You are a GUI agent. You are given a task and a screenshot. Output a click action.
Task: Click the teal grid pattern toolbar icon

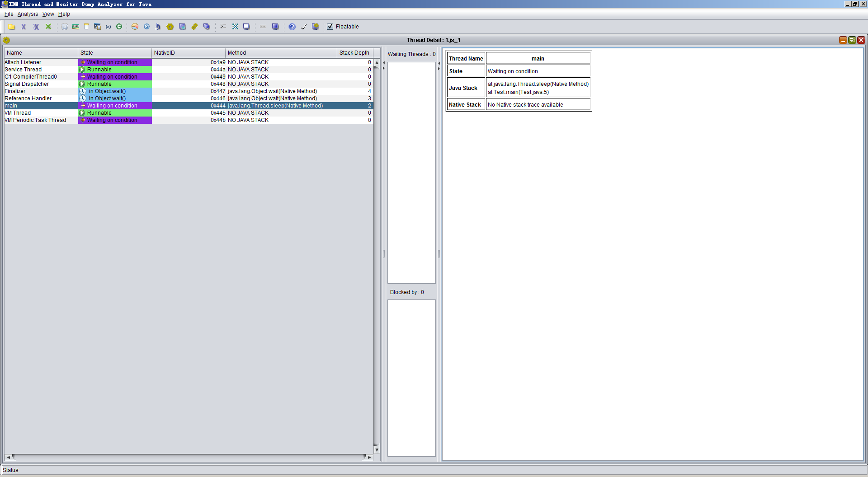(235, 27)
